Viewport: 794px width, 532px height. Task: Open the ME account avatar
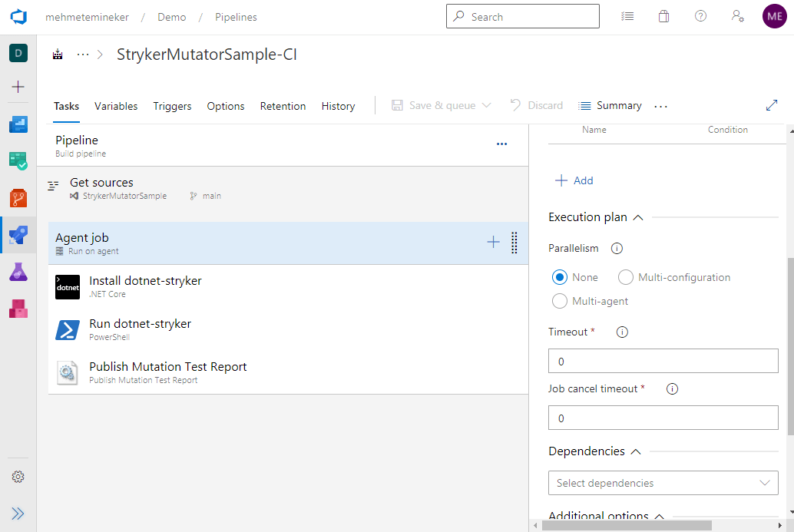[774, 16]
